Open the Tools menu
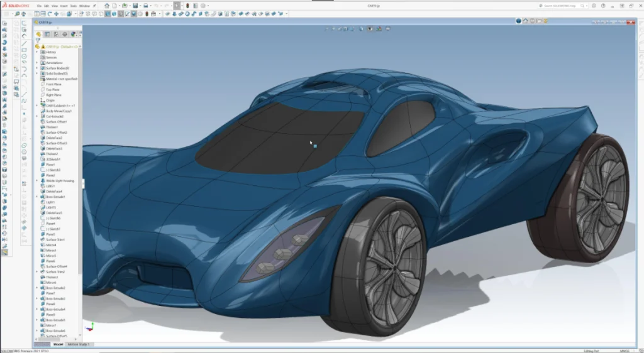This screenshot has height=353, width=644. [74, 6]
